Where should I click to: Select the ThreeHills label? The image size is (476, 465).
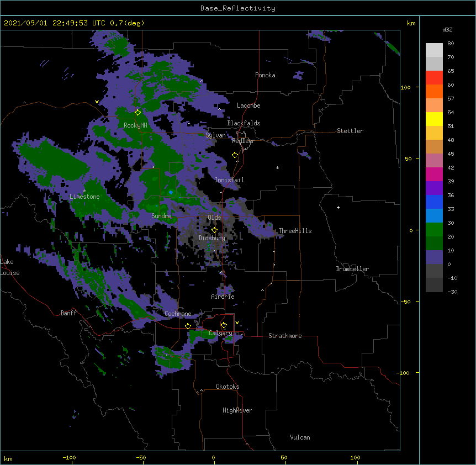click(x=295, y=231)
